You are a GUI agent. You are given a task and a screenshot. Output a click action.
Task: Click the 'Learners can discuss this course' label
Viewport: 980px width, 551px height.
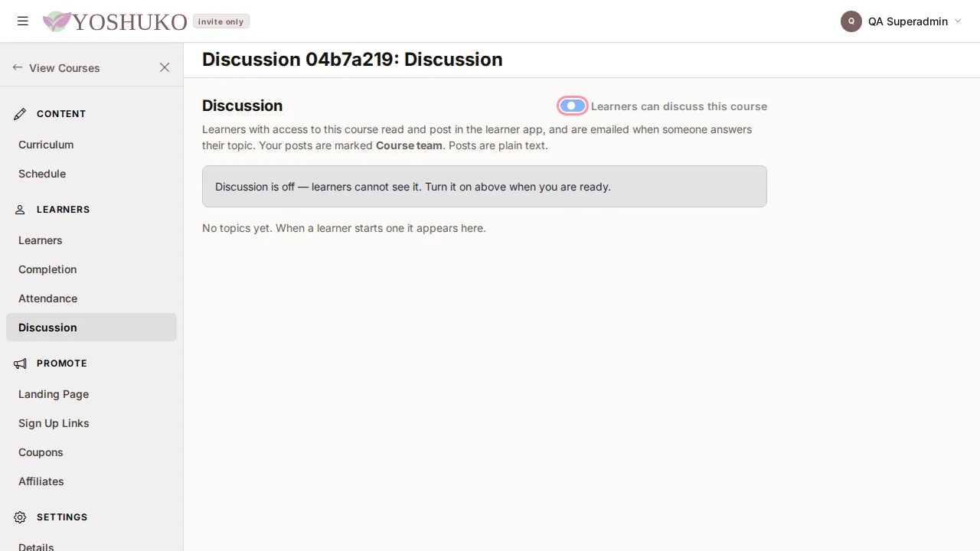(x=679, y=106)
